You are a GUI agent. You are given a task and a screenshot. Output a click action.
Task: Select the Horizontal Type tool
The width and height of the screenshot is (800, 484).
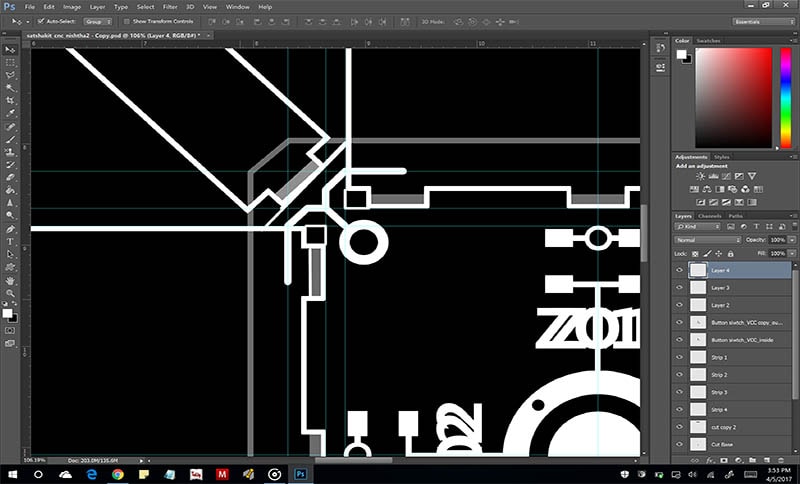click(10, 242)
